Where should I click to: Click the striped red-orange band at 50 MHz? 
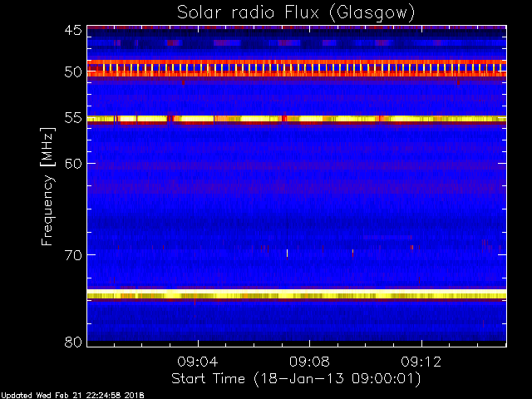click(297, 68)
